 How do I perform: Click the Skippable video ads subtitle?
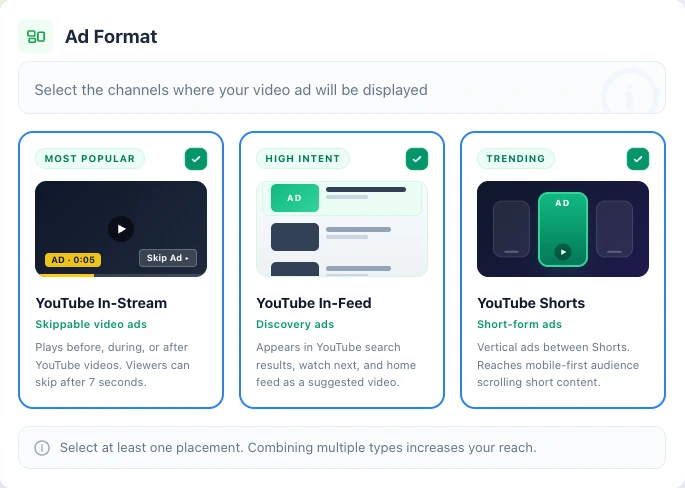[x=91, y=324]
